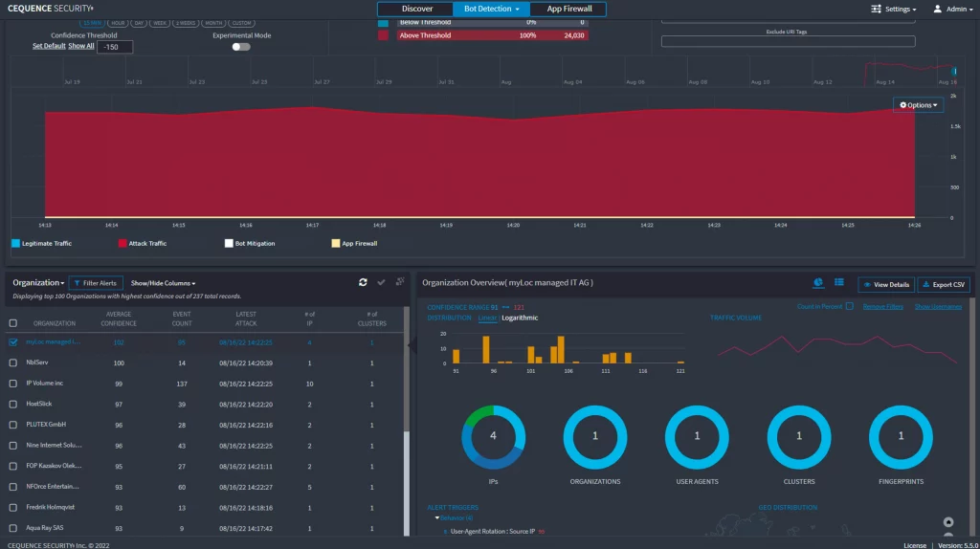Click the Filter Alerts button

[96, 283]
